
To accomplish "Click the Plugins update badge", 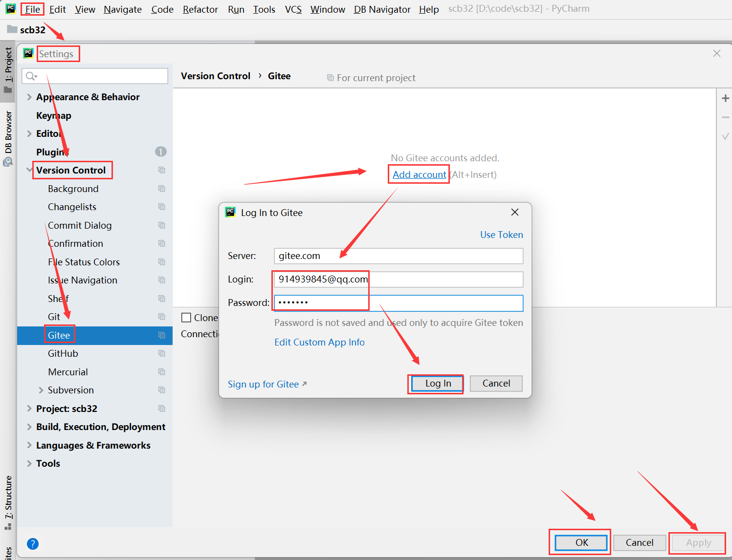I will click(x=160, y=152).
